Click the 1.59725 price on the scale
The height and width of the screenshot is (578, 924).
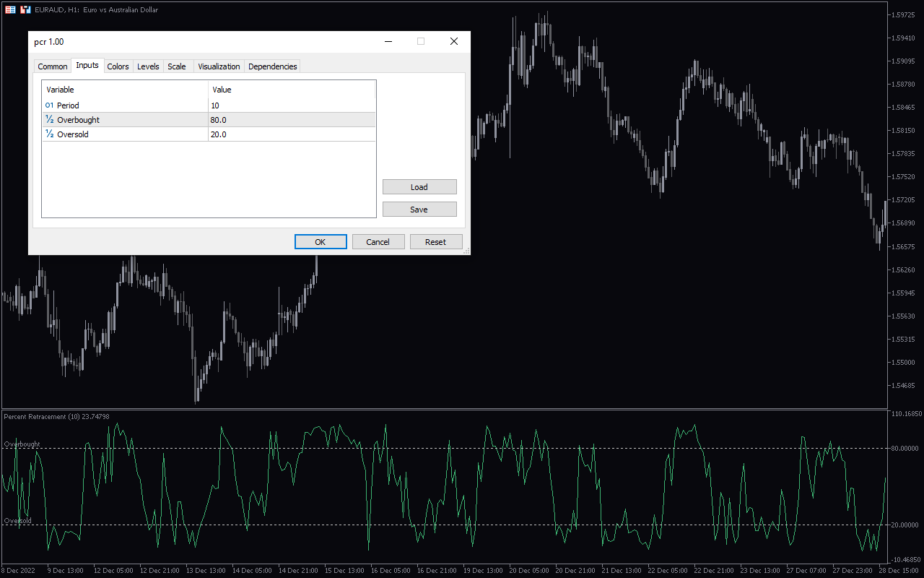(905, 14)
